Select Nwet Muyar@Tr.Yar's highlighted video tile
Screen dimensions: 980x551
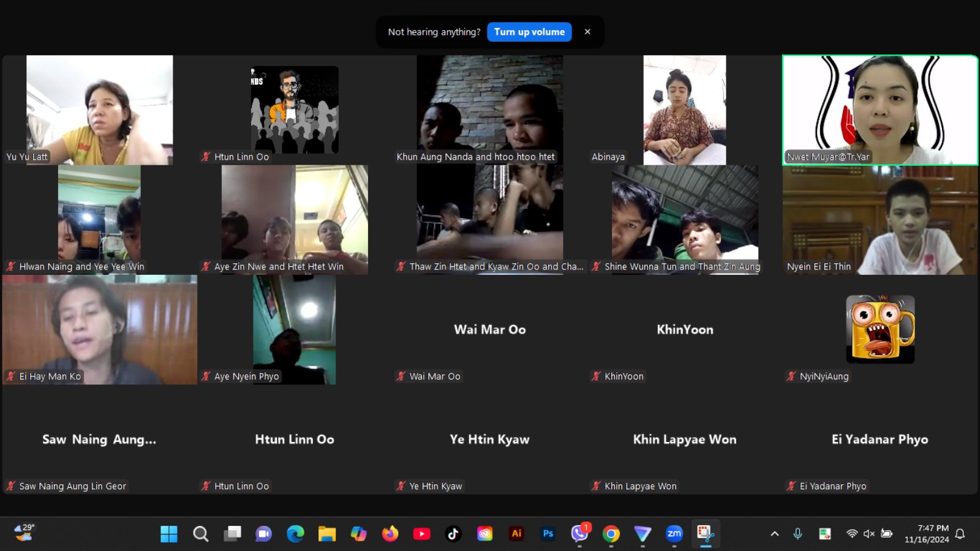click(x=880, y=110)
